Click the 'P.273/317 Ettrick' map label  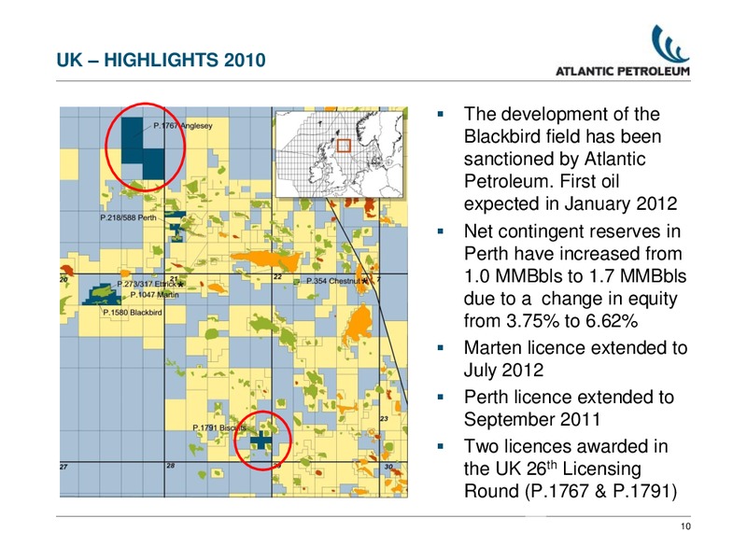pyautogui.click(x=147, y=284)
